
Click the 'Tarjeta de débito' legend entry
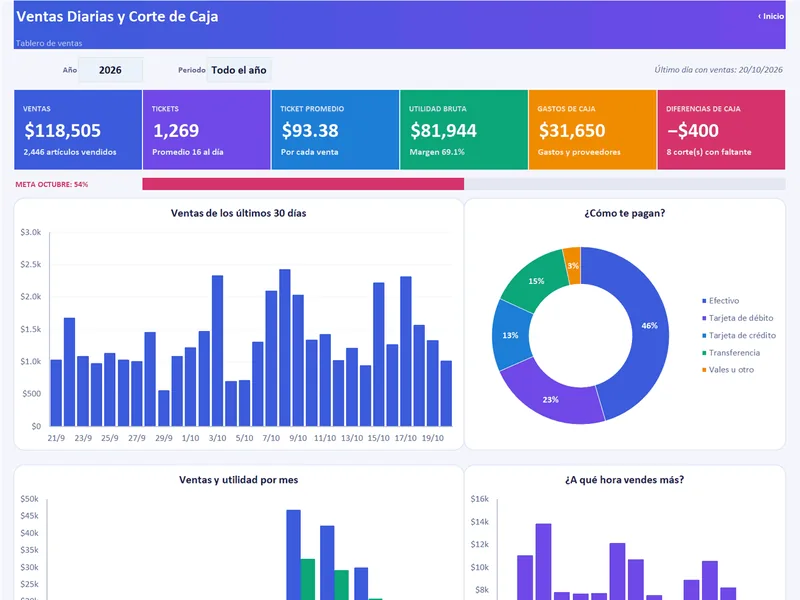(737, 318)
